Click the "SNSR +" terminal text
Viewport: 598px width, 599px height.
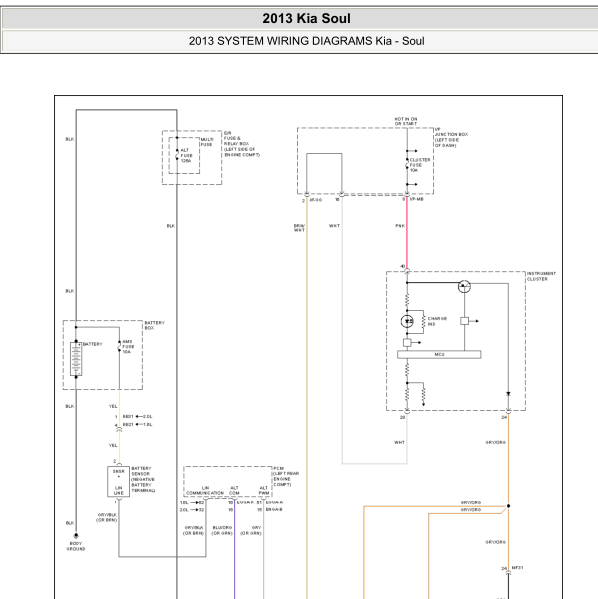(118, 474)
